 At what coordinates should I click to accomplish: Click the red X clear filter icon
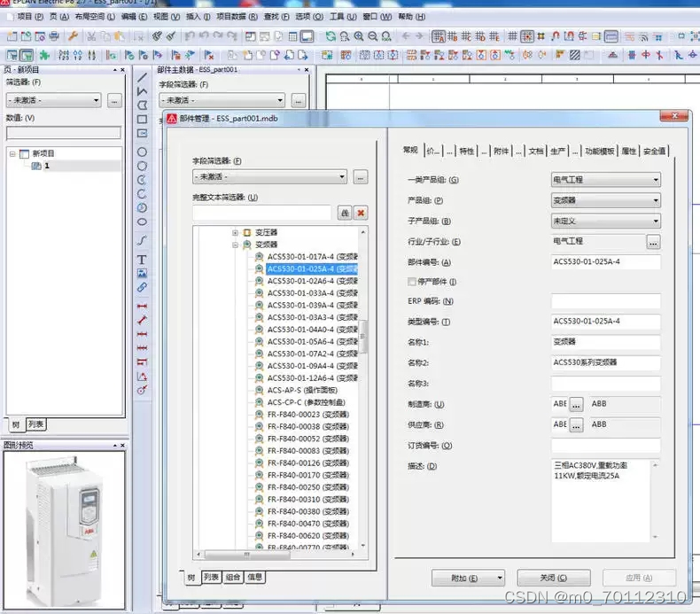361,213
